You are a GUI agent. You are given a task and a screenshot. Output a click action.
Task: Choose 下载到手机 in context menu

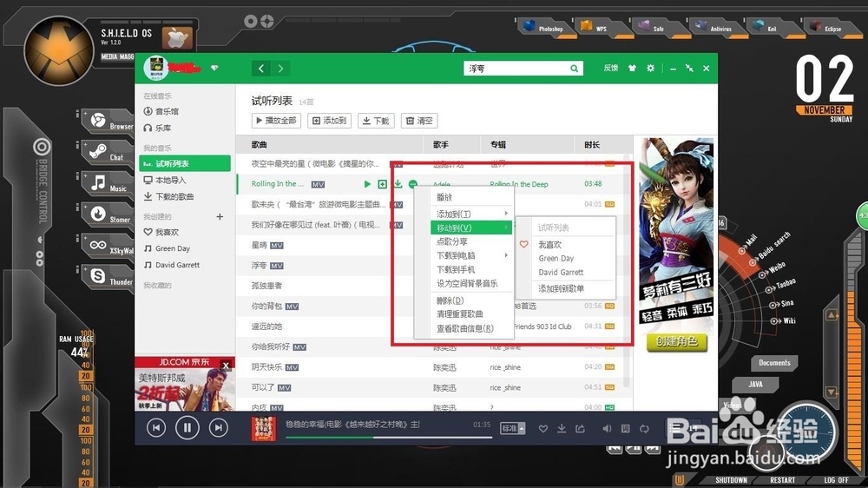click(x=471, y=269)
